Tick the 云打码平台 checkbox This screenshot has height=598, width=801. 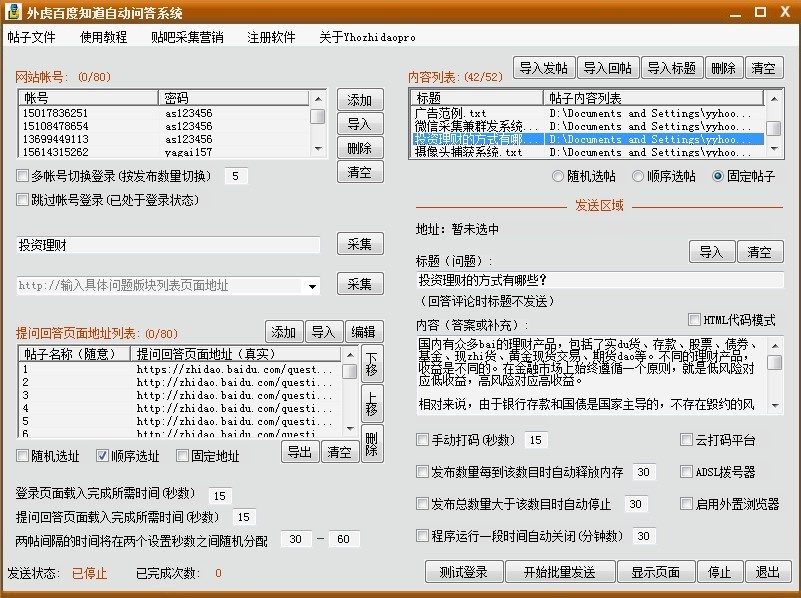686,440
